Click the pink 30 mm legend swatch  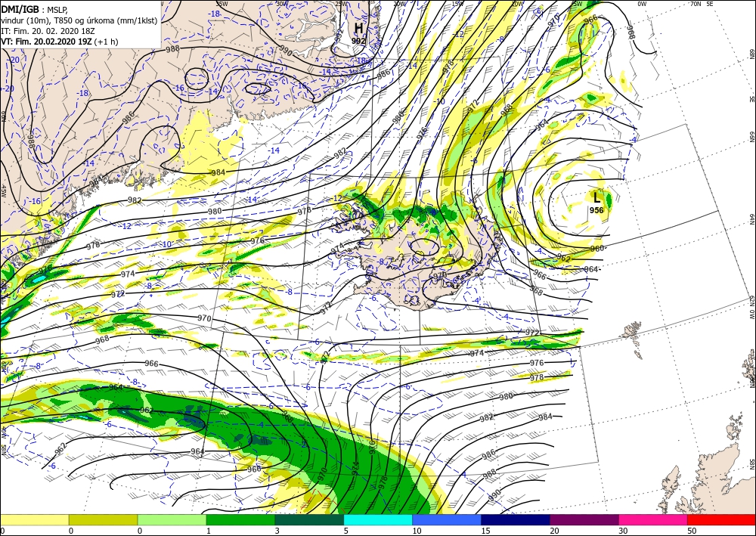[x=653, y=519]
